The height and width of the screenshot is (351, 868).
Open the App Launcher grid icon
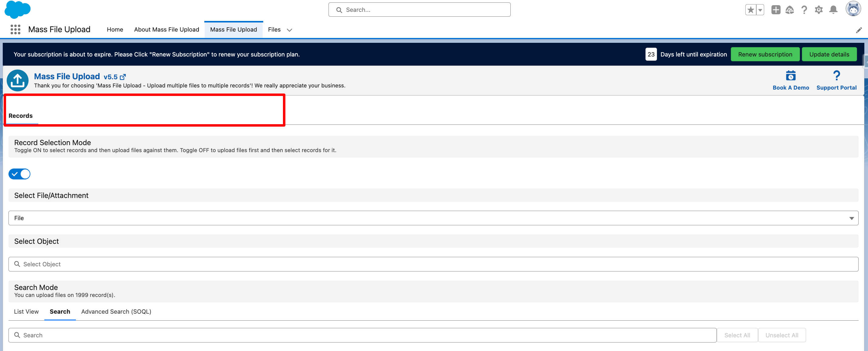point(15,30)
